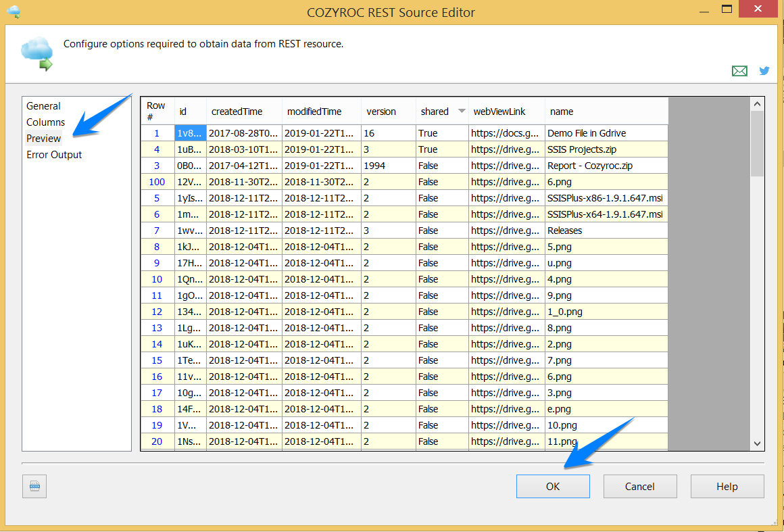Click createdTime '2017-04-12T1...' cell

pos(245,166)
